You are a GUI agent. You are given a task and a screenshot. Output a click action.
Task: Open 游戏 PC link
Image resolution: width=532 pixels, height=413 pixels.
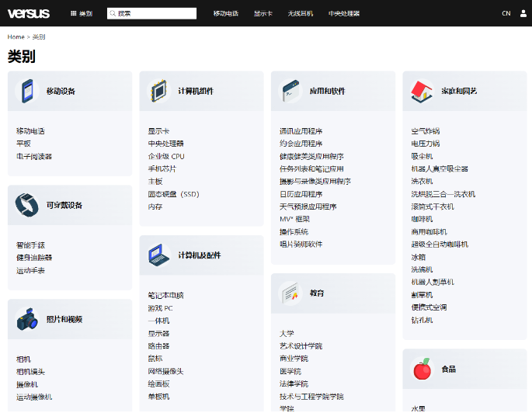click(160, 308)
